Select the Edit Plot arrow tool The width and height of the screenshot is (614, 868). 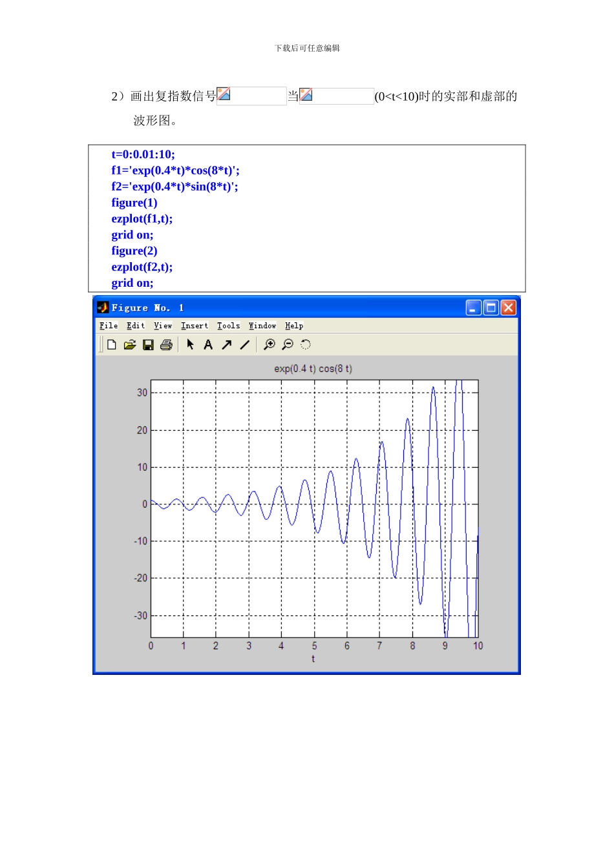tap(190, 344)
